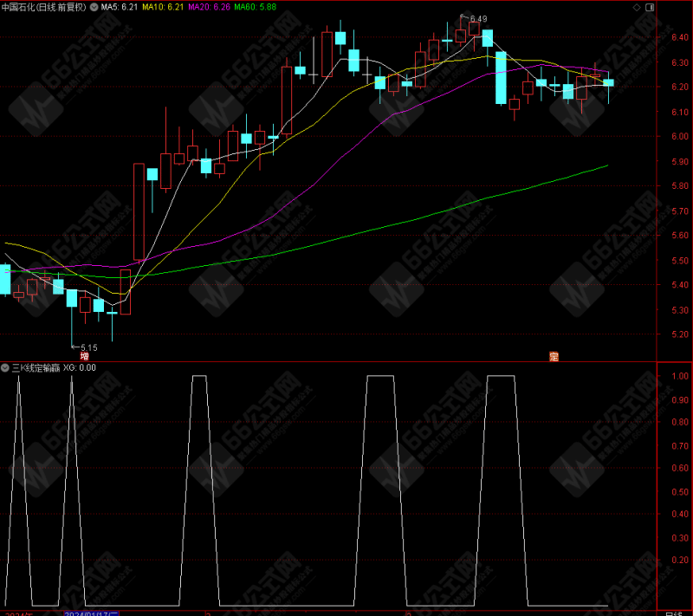This screenshot has width=693, height=616.
Task: Click the 5.50 price axis label
Action: coord(680,261)
